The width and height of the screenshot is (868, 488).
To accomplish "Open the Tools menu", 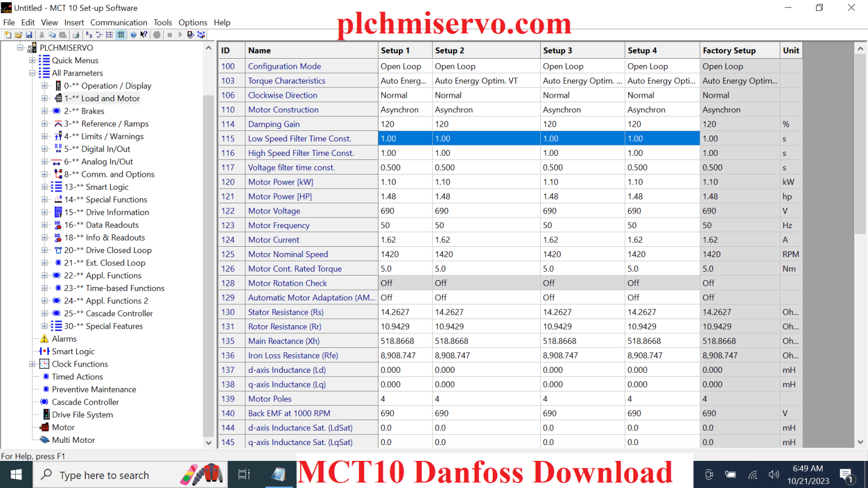I will click(163, 22).
